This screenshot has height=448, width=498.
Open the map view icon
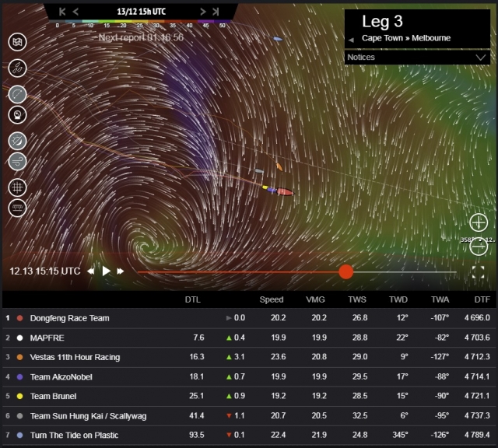click(x=17, y=42)
